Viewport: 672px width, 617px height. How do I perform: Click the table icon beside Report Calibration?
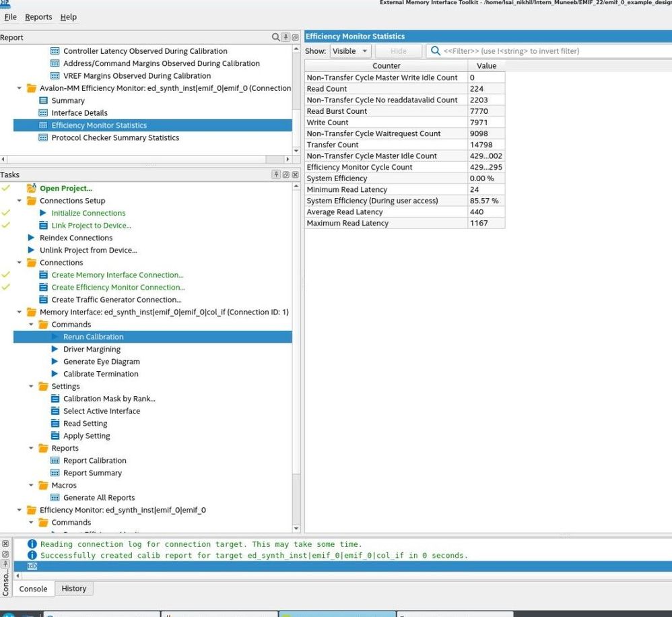pyautogui.click(x=55, y=461)
